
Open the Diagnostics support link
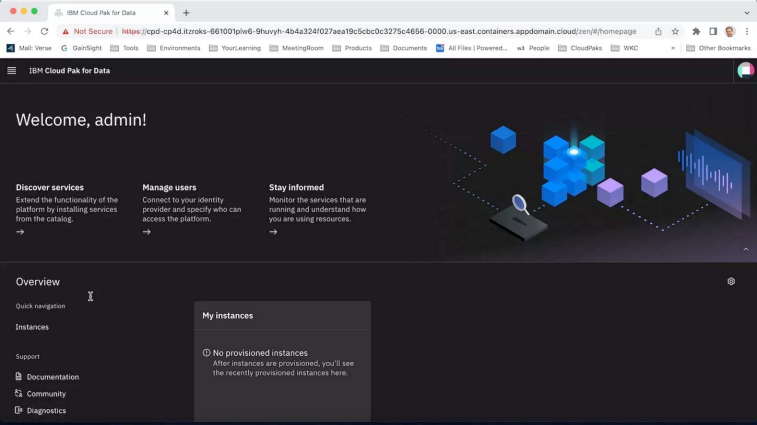46,411
